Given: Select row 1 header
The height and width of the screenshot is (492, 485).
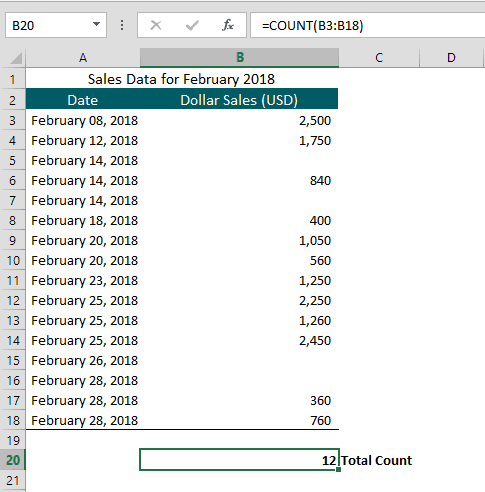Looking at the screenshot, I should coord(13,79).
